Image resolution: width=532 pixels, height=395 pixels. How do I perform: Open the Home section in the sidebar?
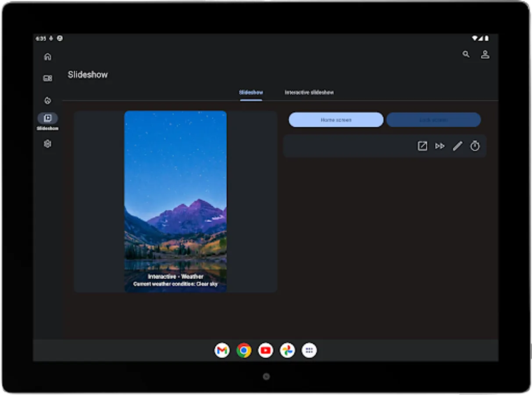48,57
